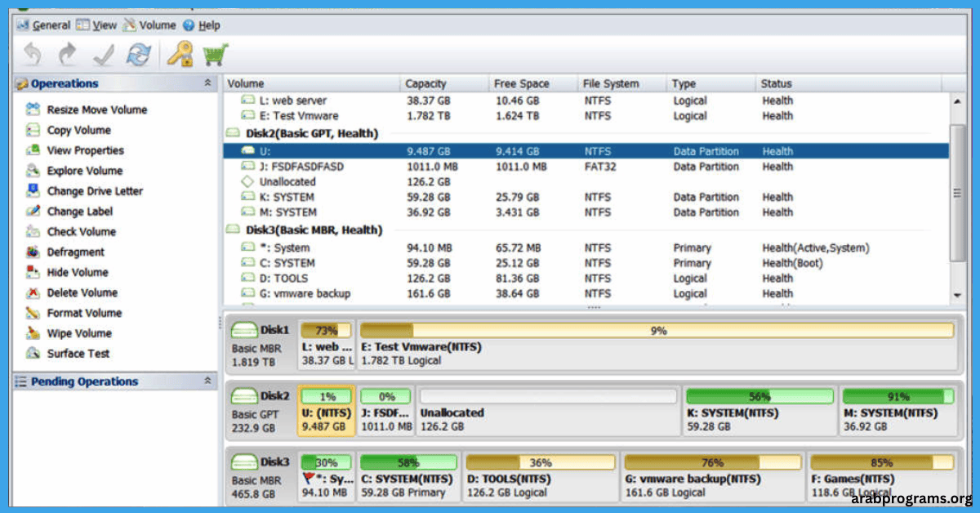The image size is (980, 513).
Task: Select the Unallocated 126.2 GB list row
Action: click(x=586, y=181)
